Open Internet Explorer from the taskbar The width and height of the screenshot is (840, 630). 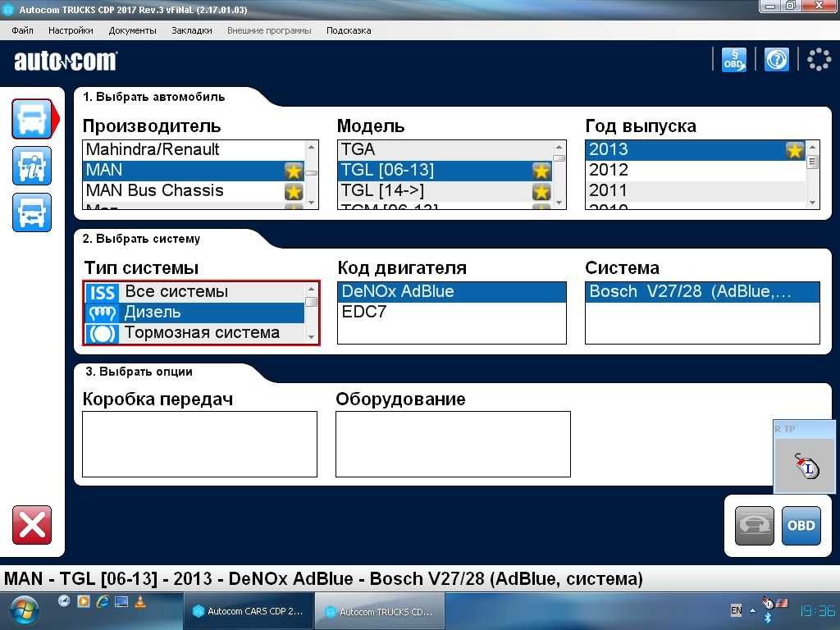click(103, 601)
